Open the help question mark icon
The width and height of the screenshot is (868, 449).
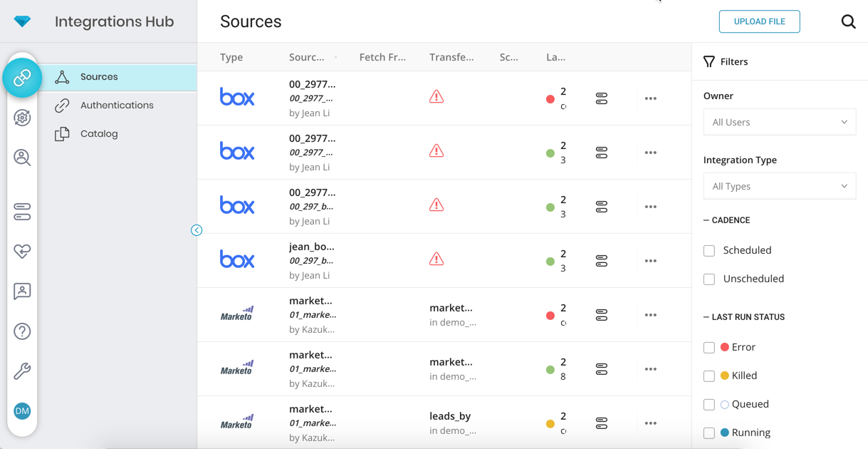[x=22, y=331]
